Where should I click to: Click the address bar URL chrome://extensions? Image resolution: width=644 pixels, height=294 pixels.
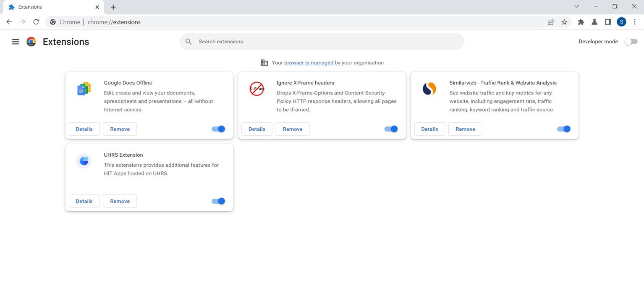(x=114, y=22)
